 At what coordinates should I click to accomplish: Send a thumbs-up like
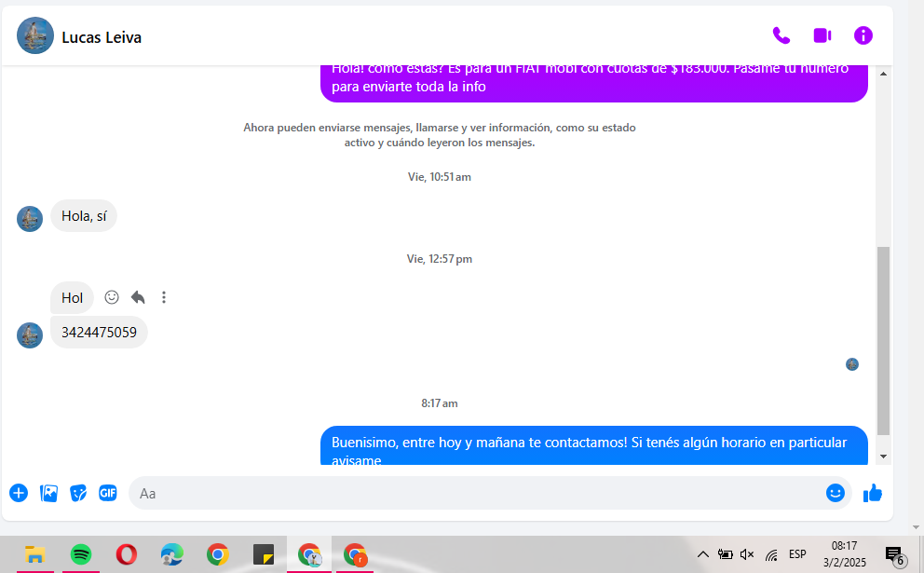872,493
